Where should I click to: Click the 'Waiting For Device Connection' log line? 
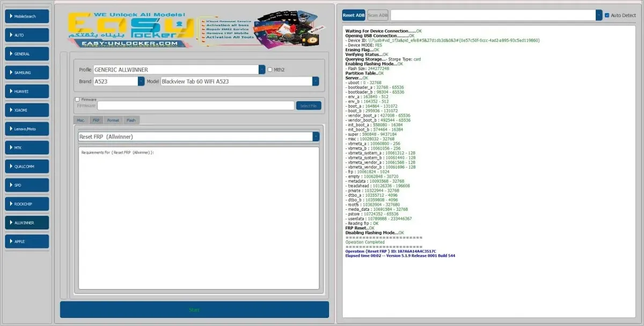[383, 31]
